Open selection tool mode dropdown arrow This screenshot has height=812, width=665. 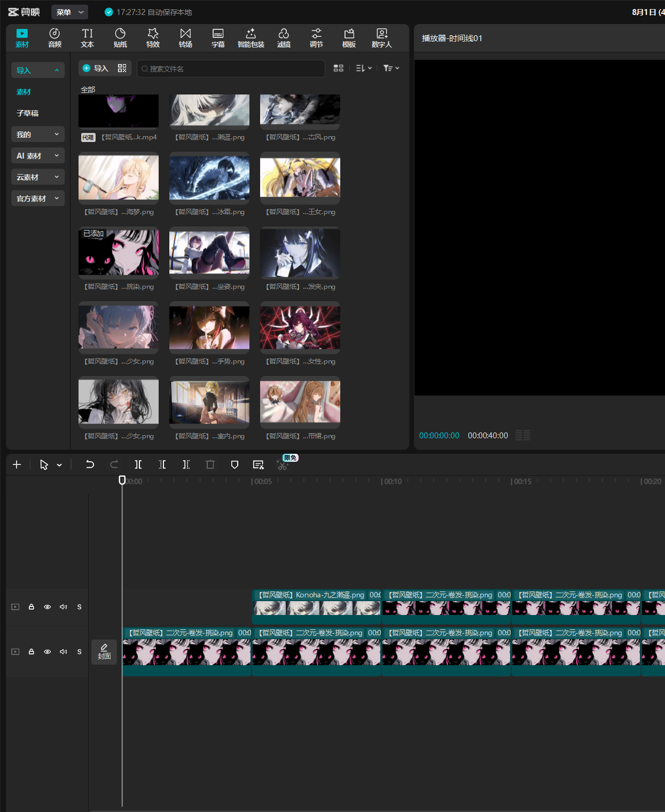pyautogui.click(x=59, y=465)
